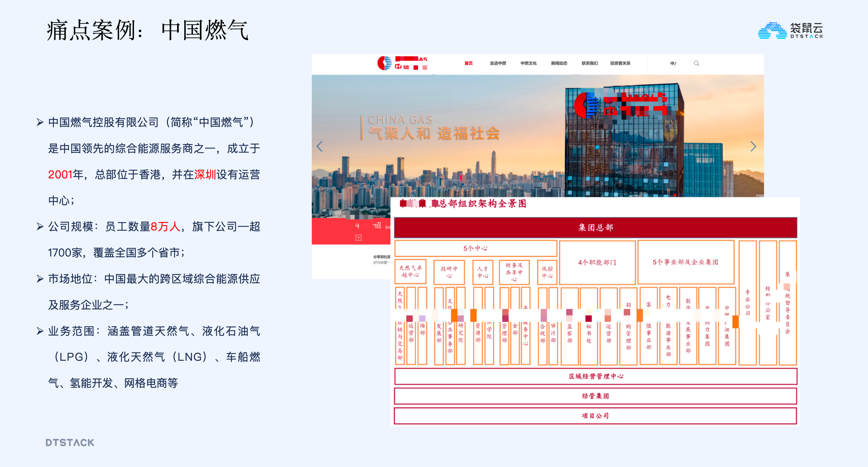Click the 袋鼠云 DTStack cloud logo
Image resolution: width=868 pixels, height=467 pixels.
click(790, 30)
